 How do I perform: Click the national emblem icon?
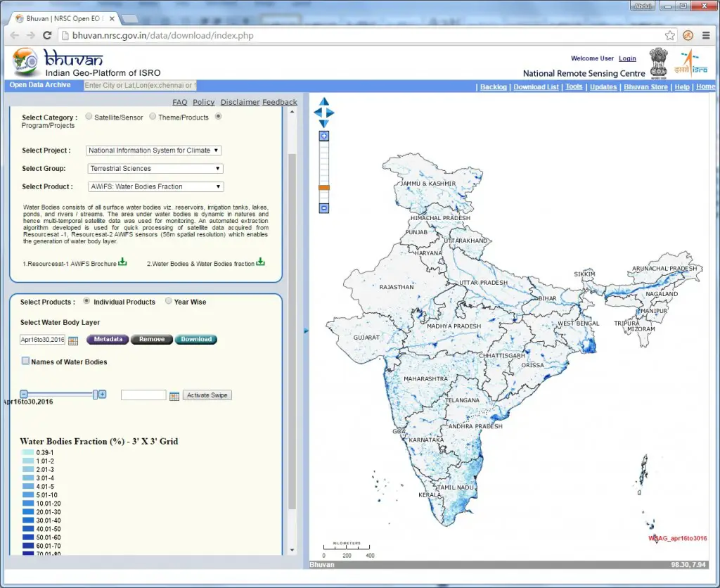[658, 63]
